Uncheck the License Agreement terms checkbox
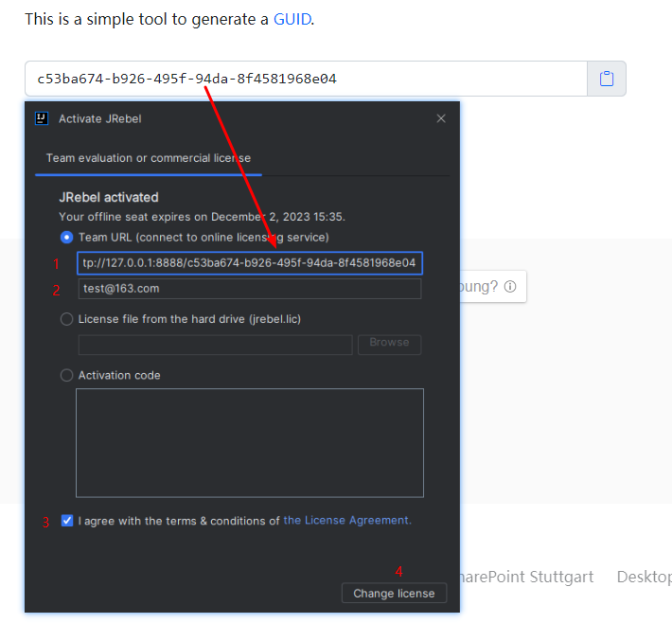This screenshot has height=623, width=672. coord(67,521)
